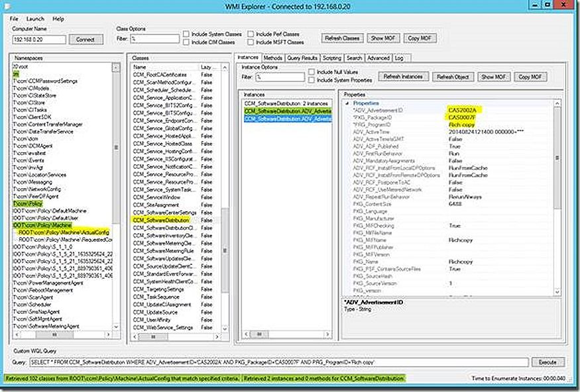The image size is (580, 392).
Task: Select the ADV_ActiveTime property row
Action: pyautogui.click(x=448, y=132)
